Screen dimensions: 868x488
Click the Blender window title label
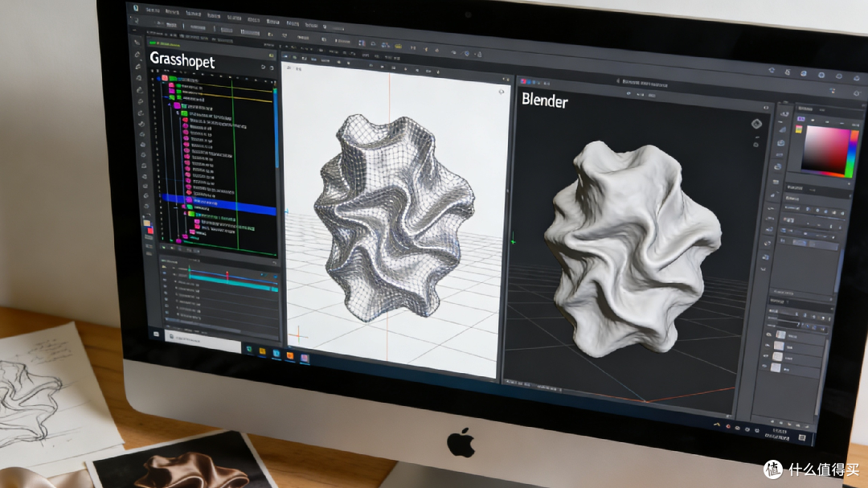click(545, 100)
